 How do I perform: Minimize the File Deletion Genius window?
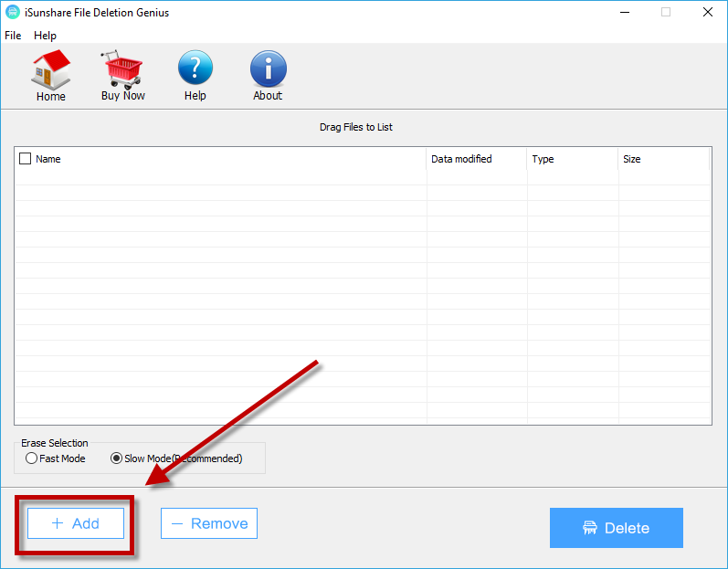click(625, 12)
